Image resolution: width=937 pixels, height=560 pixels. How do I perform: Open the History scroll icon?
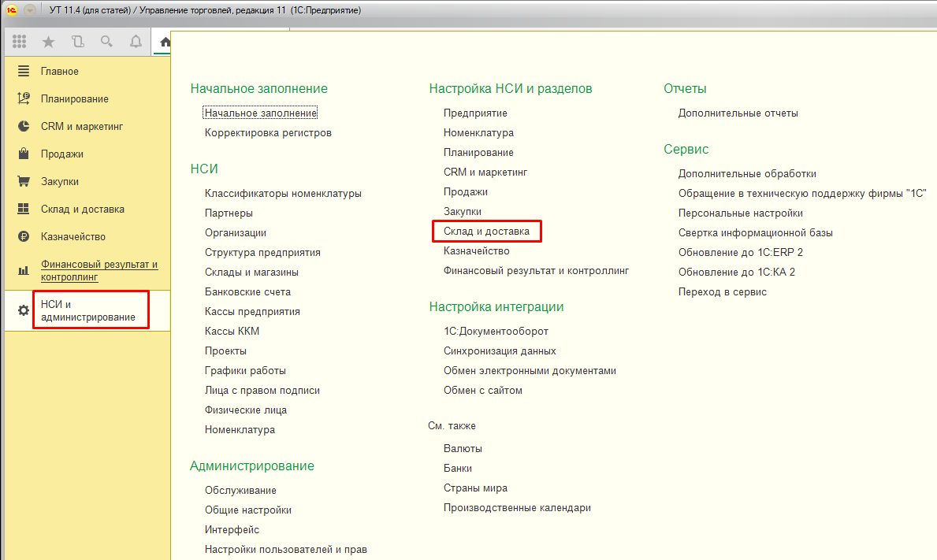point(77,42)
